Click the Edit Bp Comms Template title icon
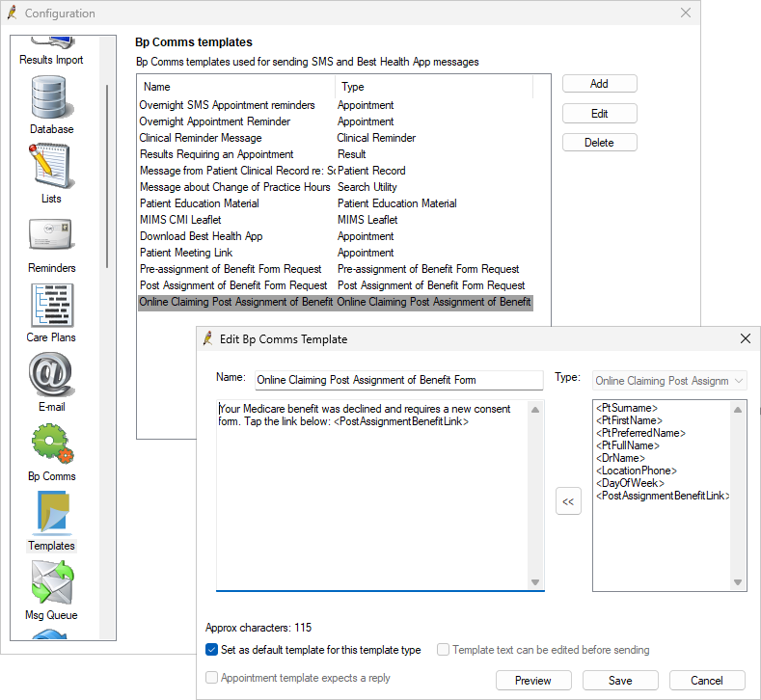This screenshot has width=761, height=700. [x=208, y=338]
